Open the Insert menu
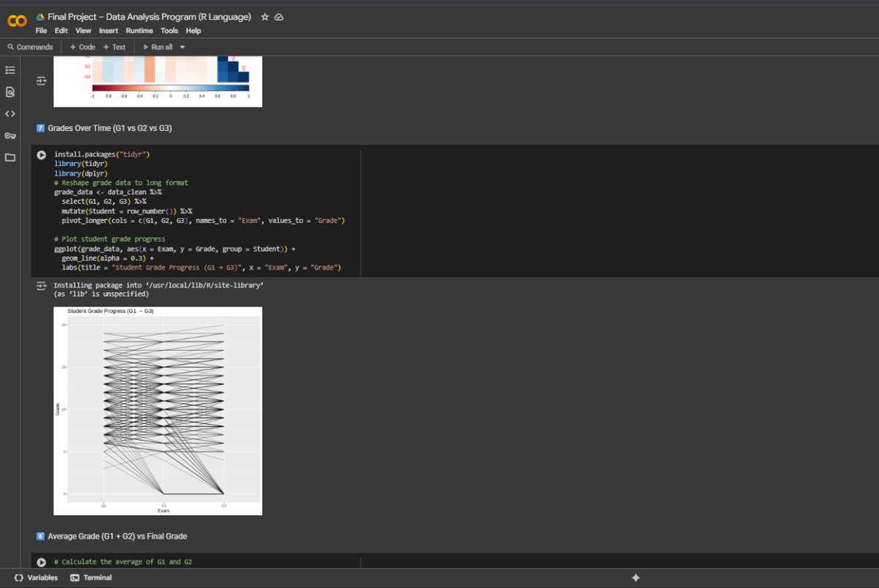The height and width of the screenshot is (588, 879). point(108,31)
